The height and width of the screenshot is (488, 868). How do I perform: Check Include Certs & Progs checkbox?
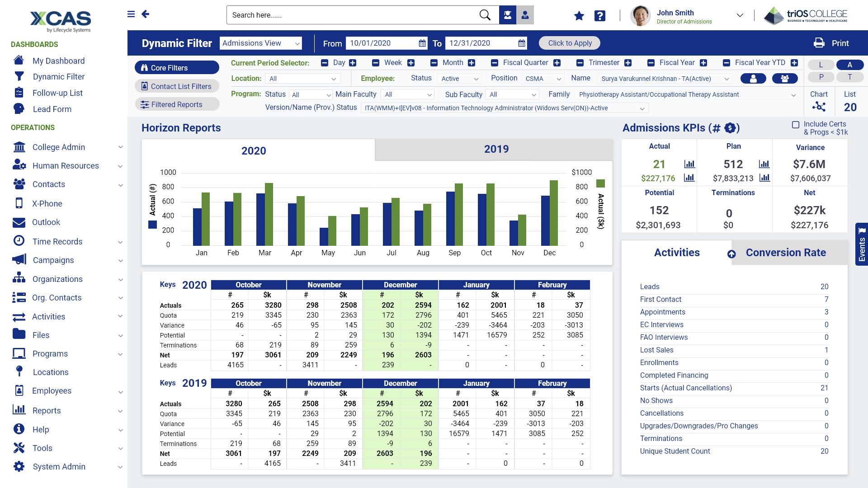[x=796, y=124]
